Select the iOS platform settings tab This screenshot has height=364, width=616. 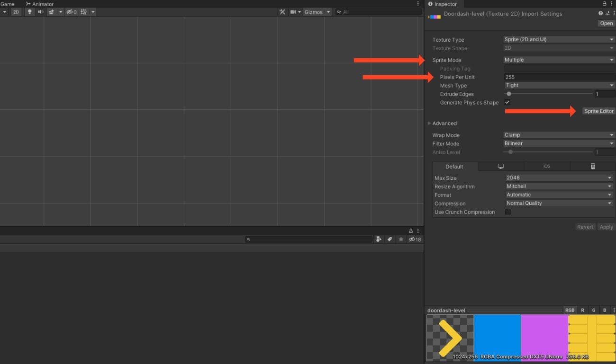pos(546,167)
